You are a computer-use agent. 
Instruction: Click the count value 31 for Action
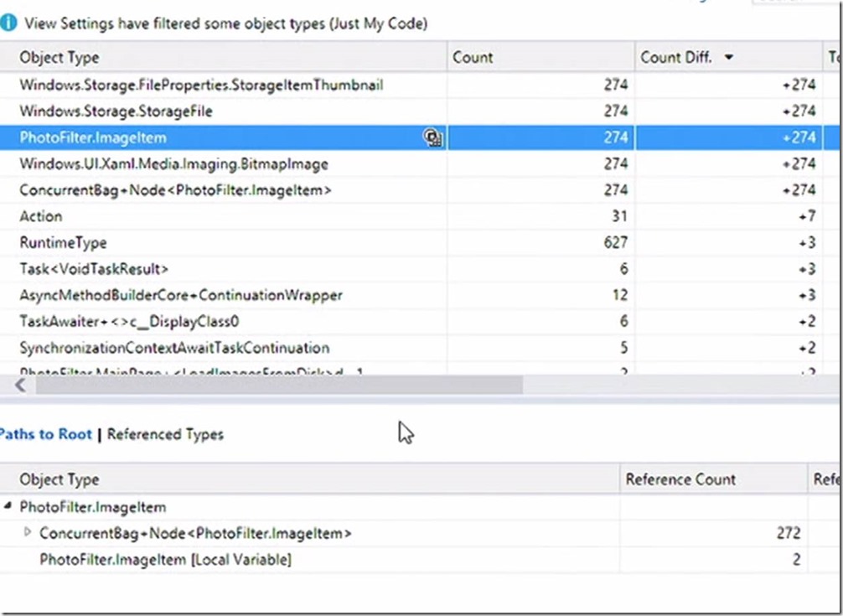(x=619, y=216)
